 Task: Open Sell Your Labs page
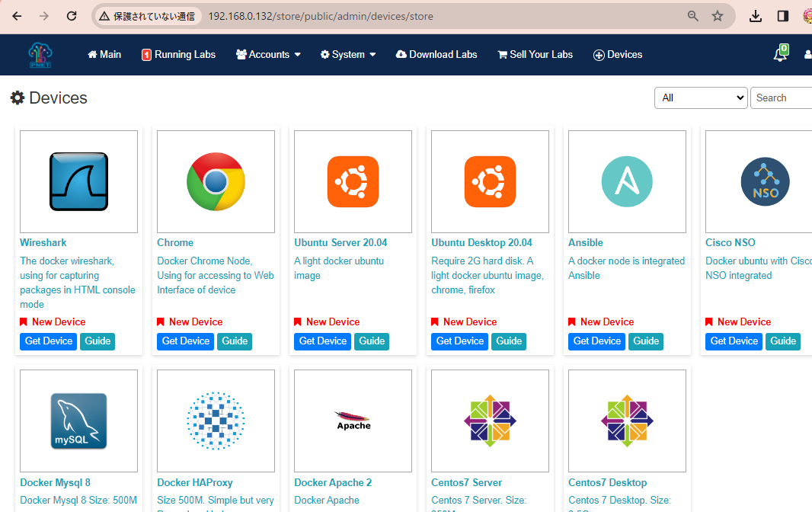pyautogui.click(x=535, y=54)
